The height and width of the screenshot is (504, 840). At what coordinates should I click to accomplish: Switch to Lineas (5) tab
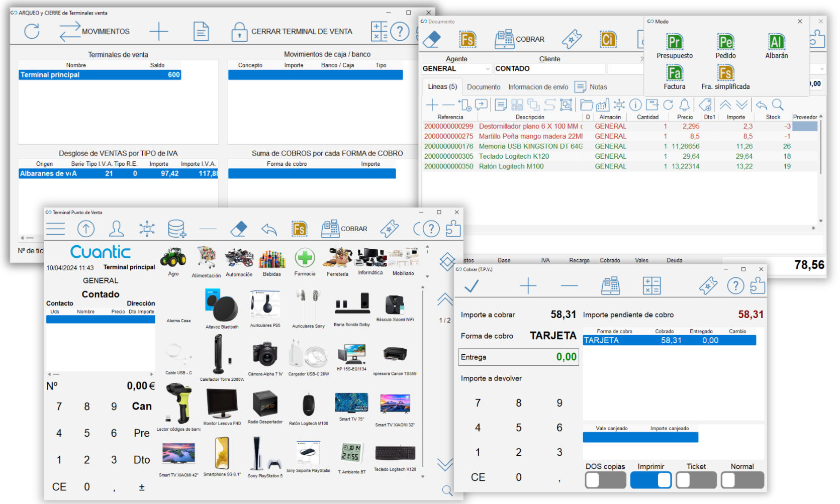coord(442,86)
